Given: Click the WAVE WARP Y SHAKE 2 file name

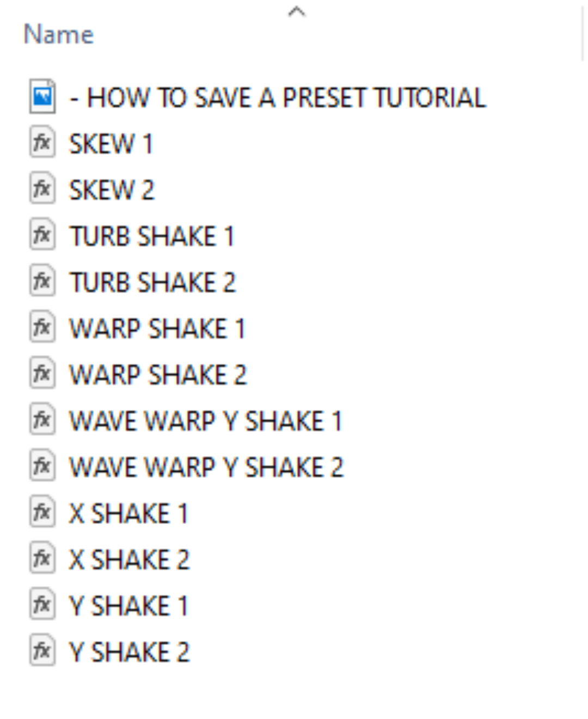Looking at the screenshot, I should tap(206, 467).
